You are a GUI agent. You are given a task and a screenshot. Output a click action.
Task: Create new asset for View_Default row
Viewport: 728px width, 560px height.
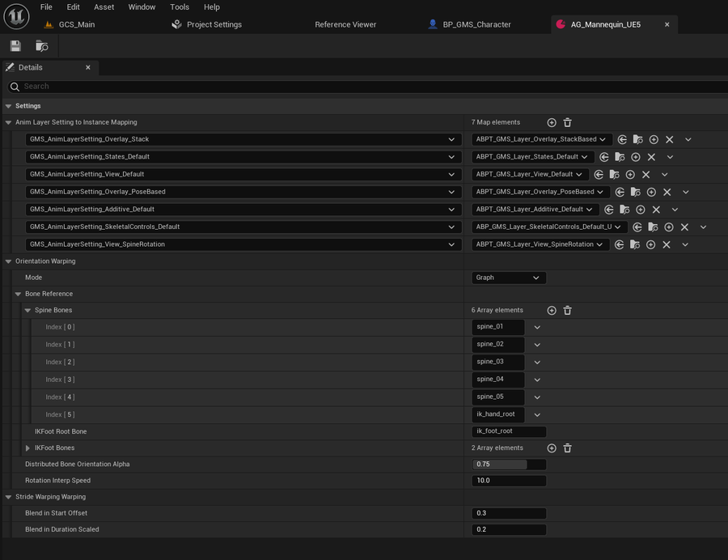coord(630,175)
